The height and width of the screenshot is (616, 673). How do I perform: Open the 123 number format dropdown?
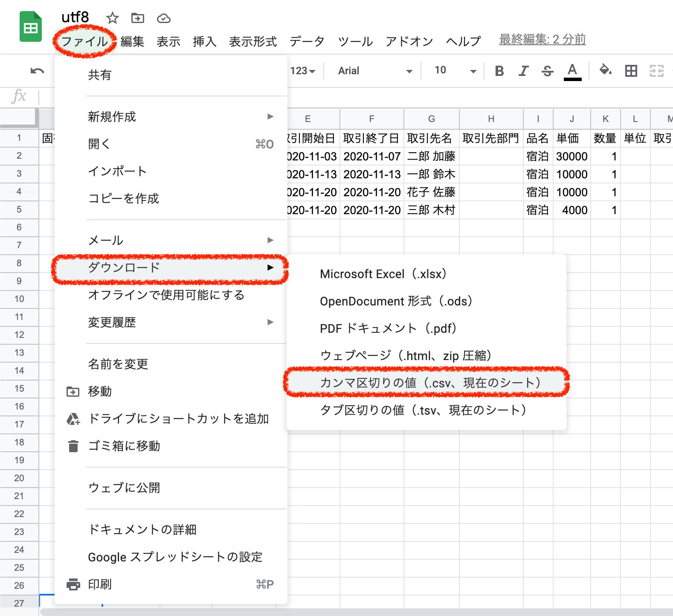click(x=302, y=71)
